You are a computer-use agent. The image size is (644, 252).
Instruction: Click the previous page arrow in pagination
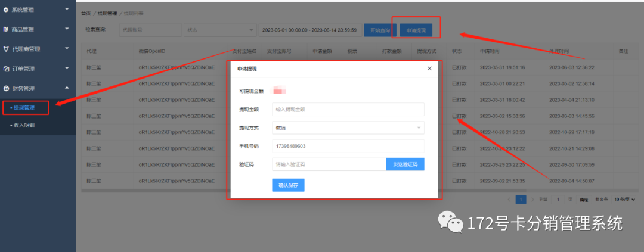click(509, 200)
